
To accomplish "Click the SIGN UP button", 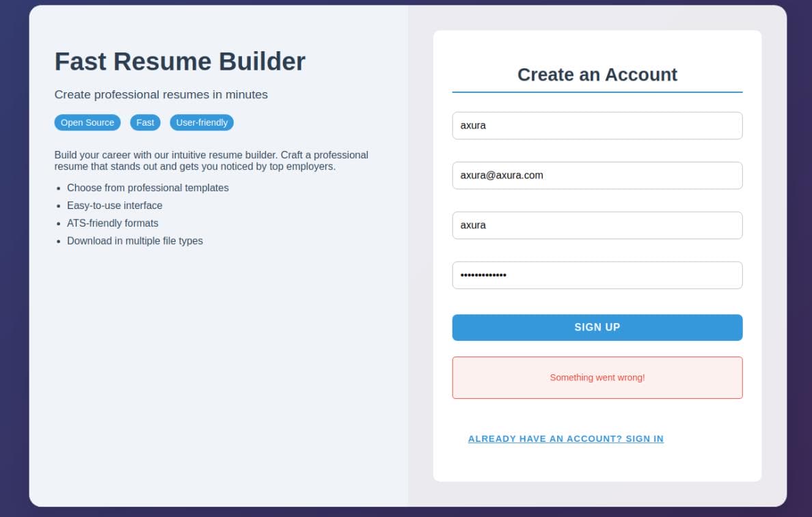I will coord(597,327).
